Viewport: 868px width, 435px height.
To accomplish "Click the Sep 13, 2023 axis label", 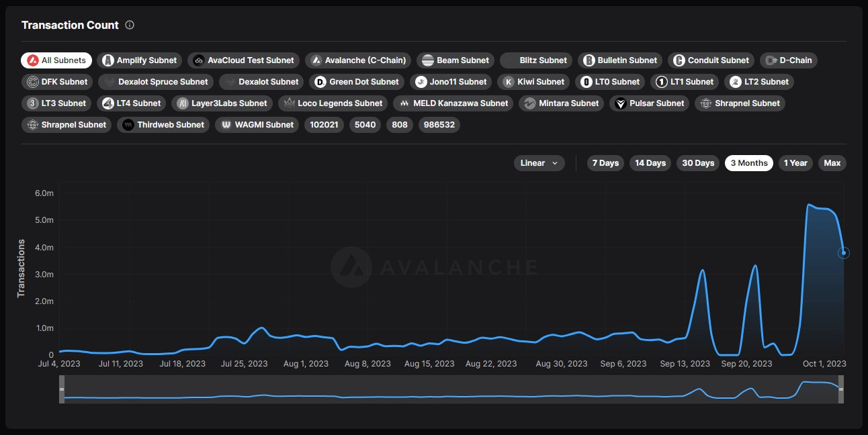I will click(x=685, y=364).
